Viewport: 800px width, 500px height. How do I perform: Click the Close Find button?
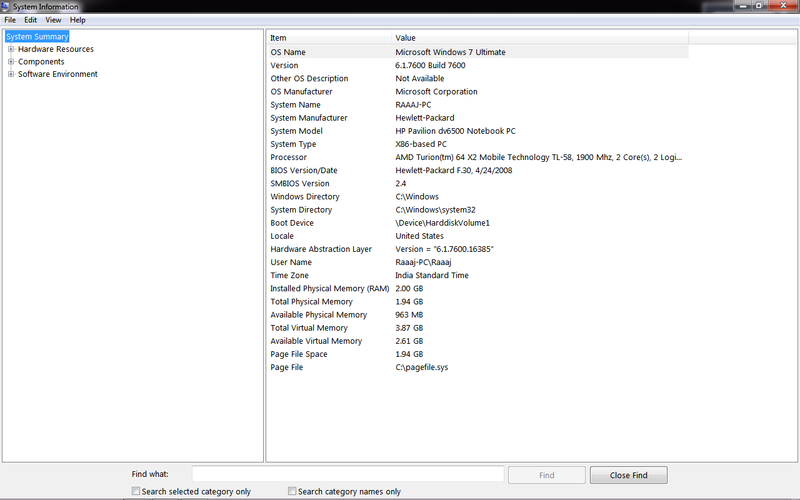click(x=629, y=475)
